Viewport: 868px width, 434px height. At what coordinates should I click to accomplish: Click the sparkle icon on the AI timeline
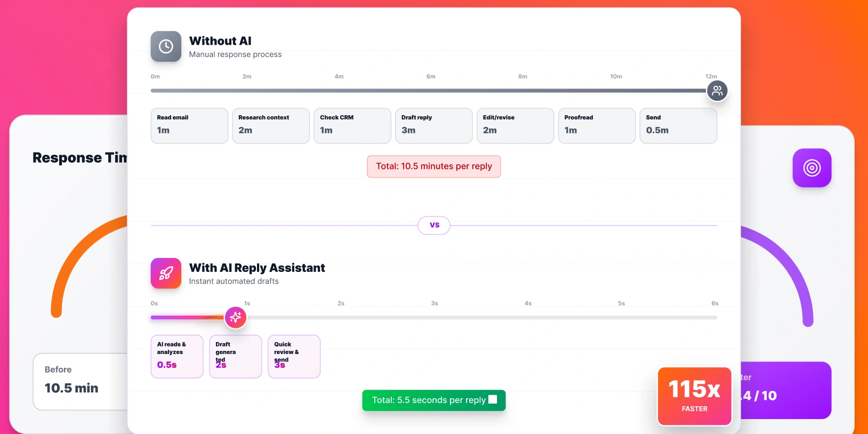point(235,318)
